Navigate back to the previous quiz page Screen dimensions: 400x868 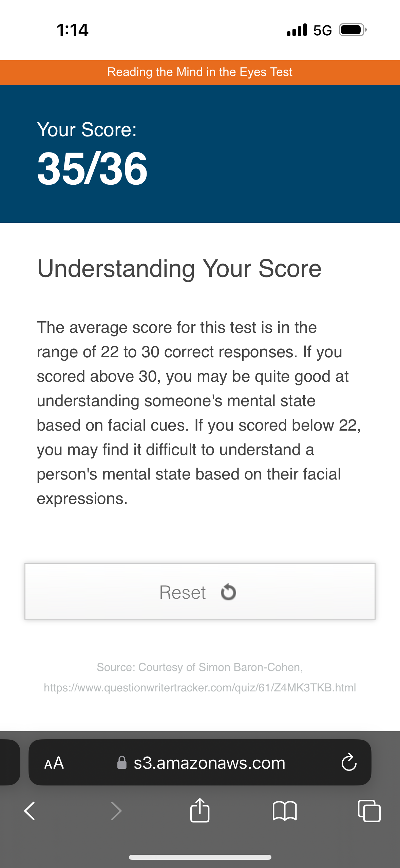(29, 811)
